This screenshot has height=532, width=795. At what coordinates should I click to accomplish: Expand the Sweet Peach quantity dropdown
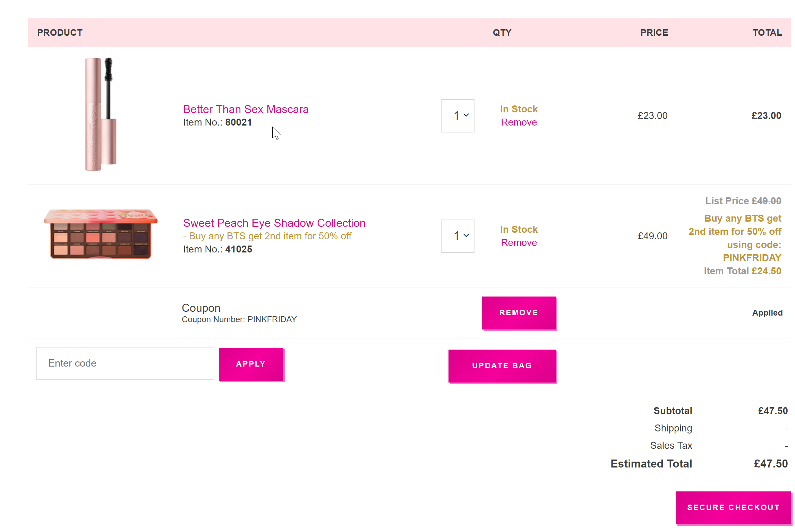coord(457,236)
